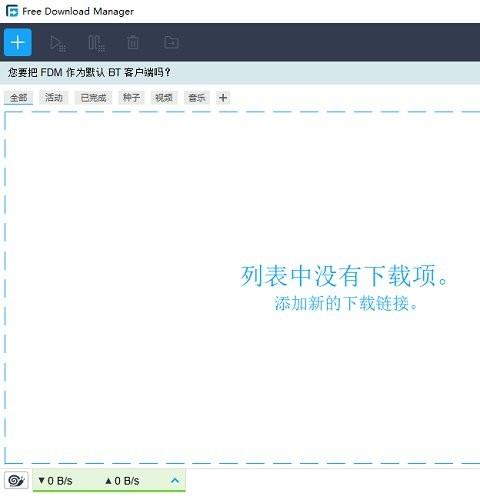Add a new tag with plus button
The image size is (480, 500).
pyautogui.click(x=223, y=98)
